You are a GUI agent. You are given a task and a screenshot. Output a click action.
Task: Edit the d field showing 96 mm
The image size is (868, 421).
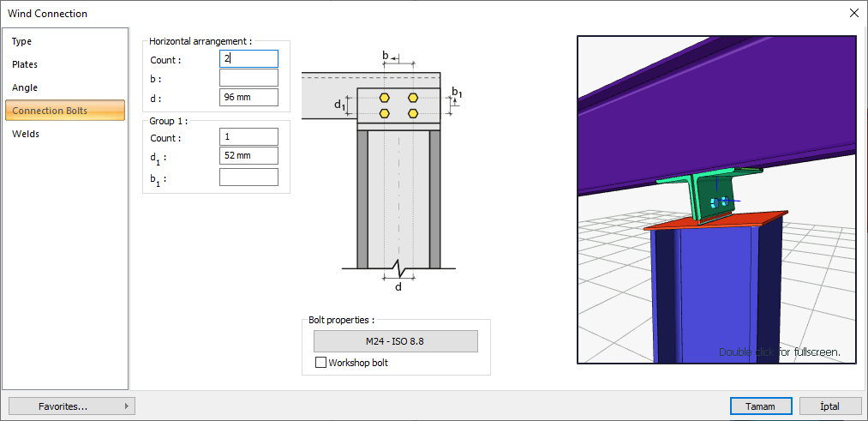coord(248,97)
